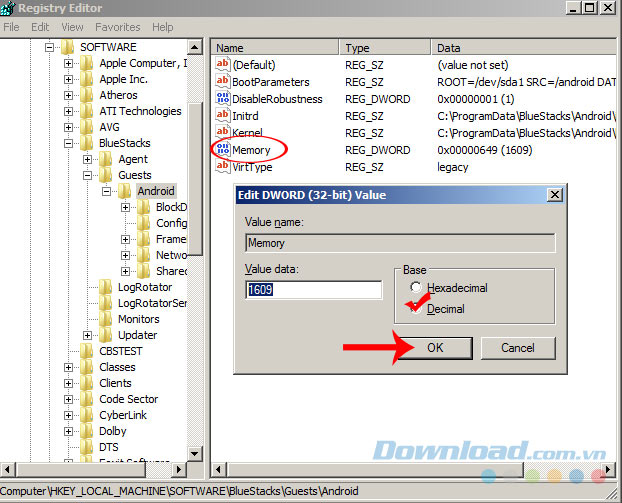Screen dimensions: 622x503
Task: Select the DisableRobustness value name
Action: pyautogui.click(x=277, y=99)
